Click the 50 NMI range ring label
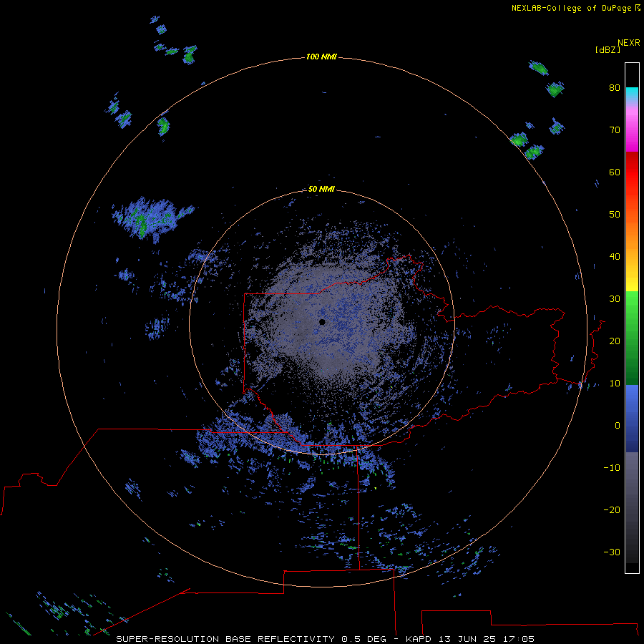Screen dimensions: 644x644 tap(321, 190)
